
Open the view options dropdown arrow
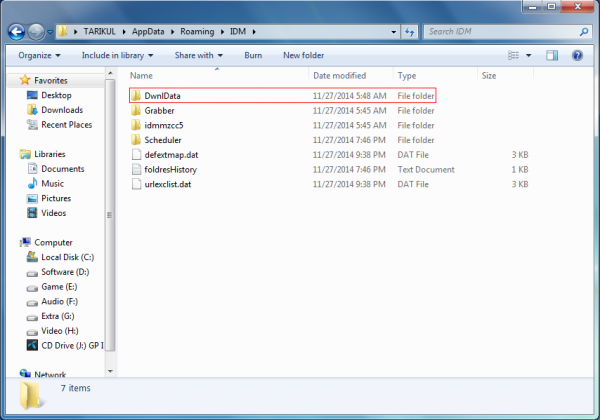[x=528, y=56]
